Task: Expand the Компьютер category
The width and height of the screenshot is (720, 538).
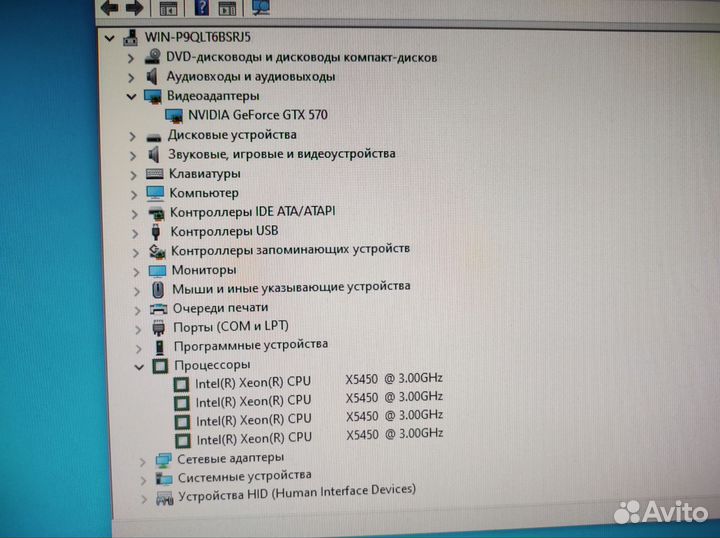Action: pos(134,195)
